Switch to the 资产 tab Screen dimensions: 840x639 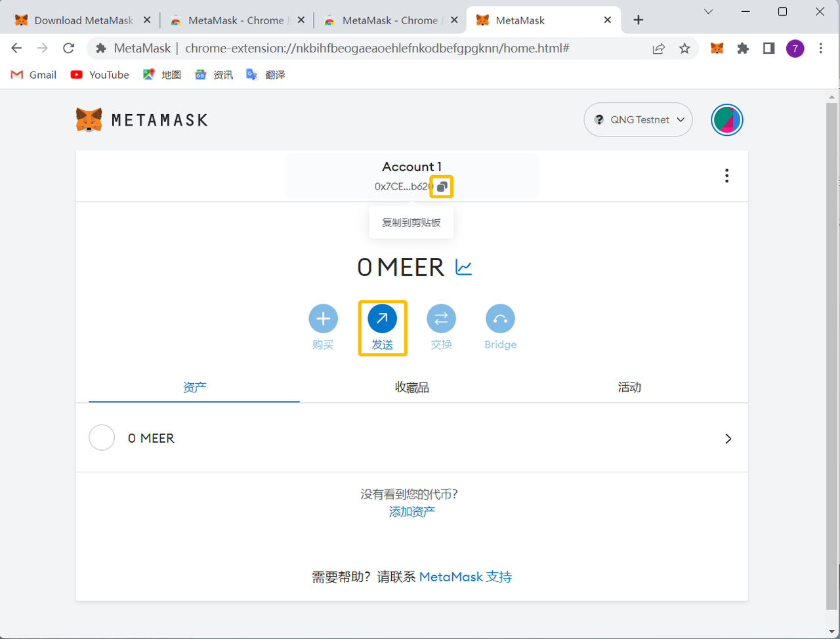194,387
